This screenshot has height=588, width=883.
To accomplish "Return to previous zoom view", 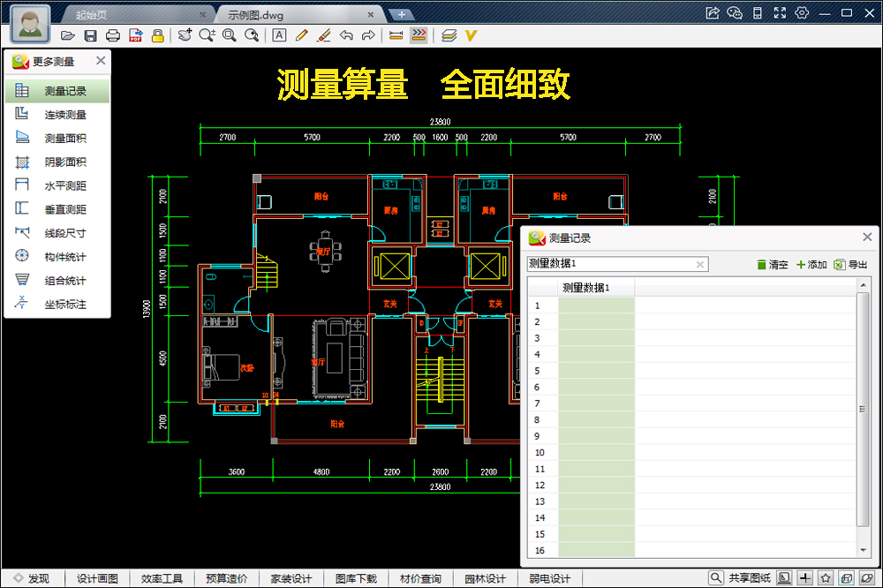I will (x=252, y=35).
